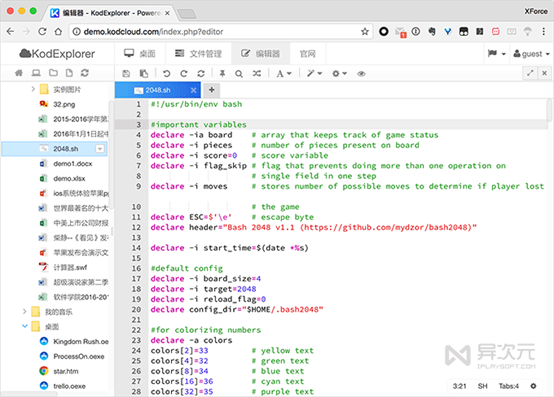This screenshot has width=554, height=397.
Task: Open the gear settings dropdown in toolbar
Action: (x=339, y=73)
